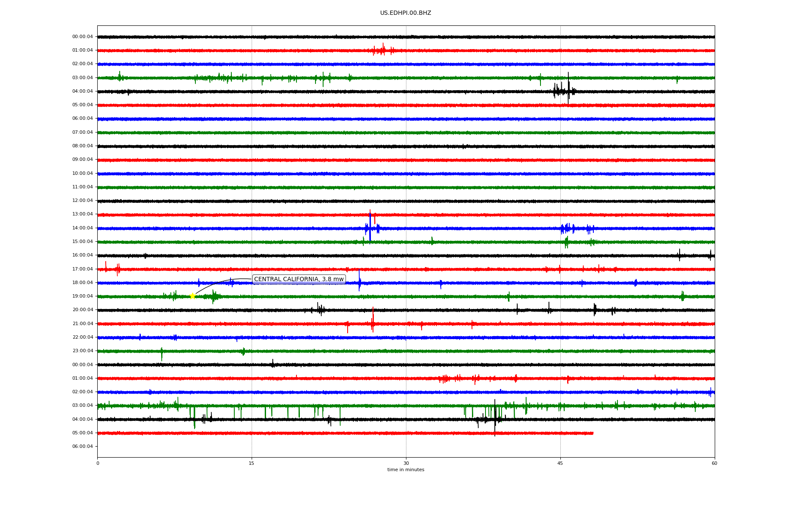
Task: Click the x-axis label 'time in minutes'
Action: (406, 470)
